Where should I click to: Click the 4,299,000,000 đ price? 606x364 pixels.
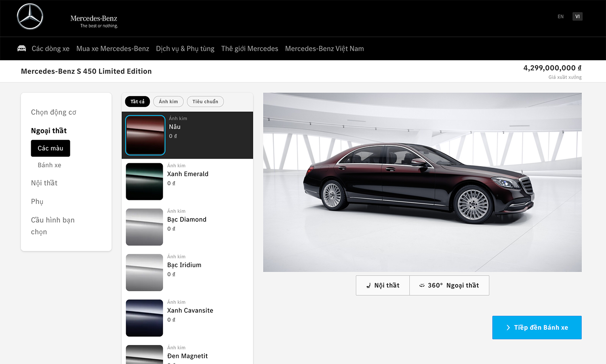pyautogui.click(x=552, y=68)
